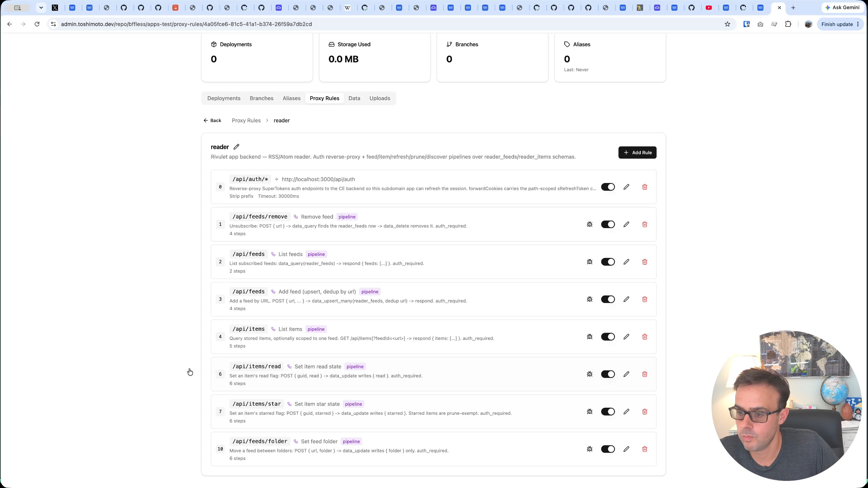Image resolution: width=868 pixels, height=488 pixels.
Task: Disable the /api/feeds/remove rule toggle
Action: tap(608, 224)
